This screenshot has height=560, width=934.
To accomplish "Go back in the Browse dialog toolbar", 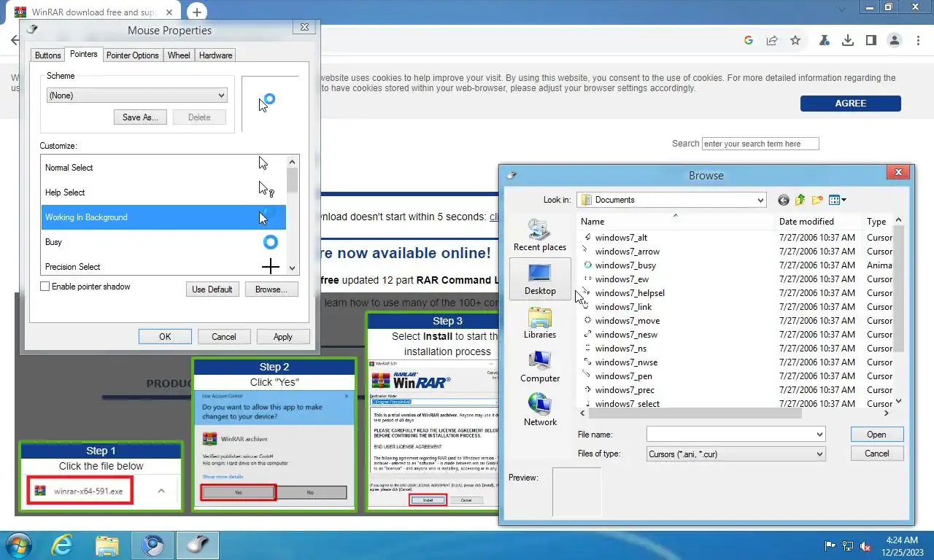I will tap(784, 200).
